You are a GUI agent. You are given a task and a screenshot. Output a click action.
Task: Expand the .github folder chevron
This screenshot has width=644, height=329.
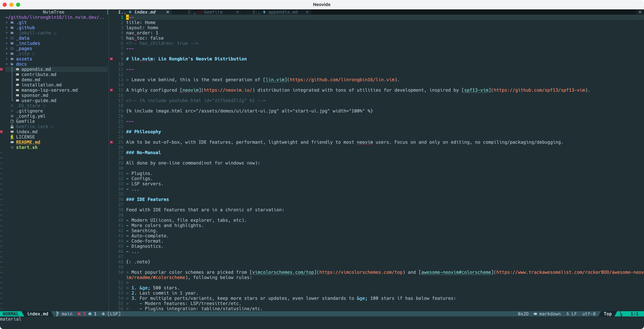click(7, 28)
